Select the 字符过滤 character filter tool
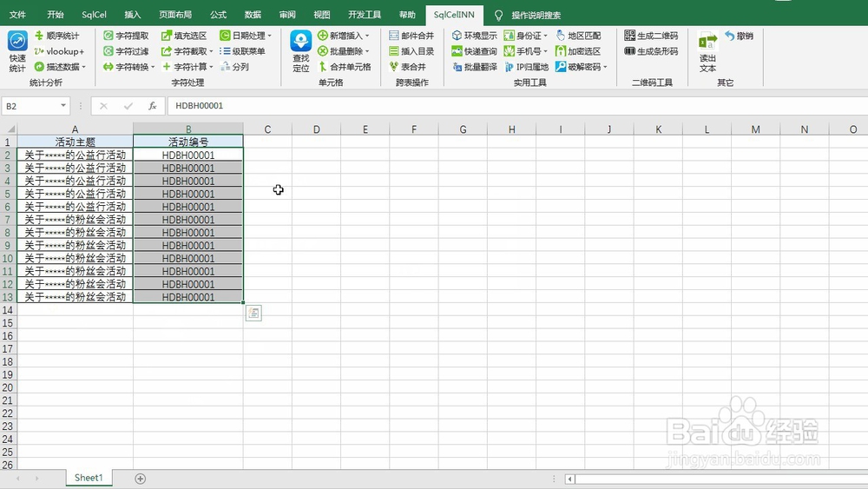The image size is (868, 489). (x=126, y=51)
